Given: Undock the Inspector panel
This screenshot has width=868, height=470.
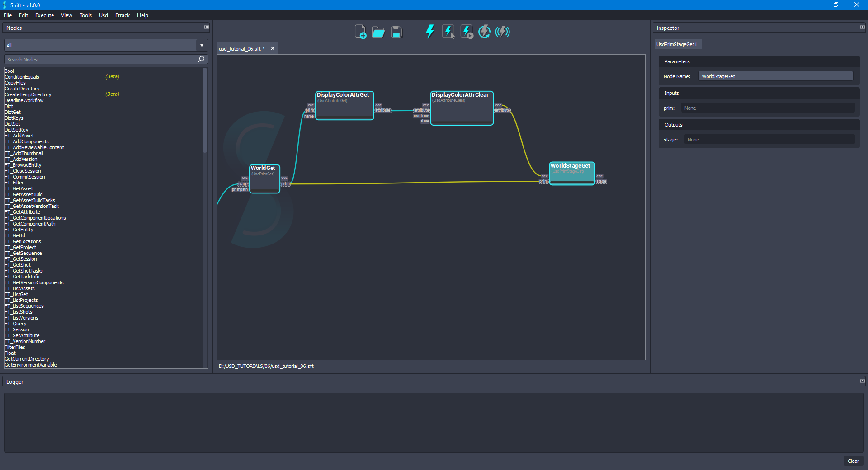Looking at the screenshot, I should [x=863, y=27].
